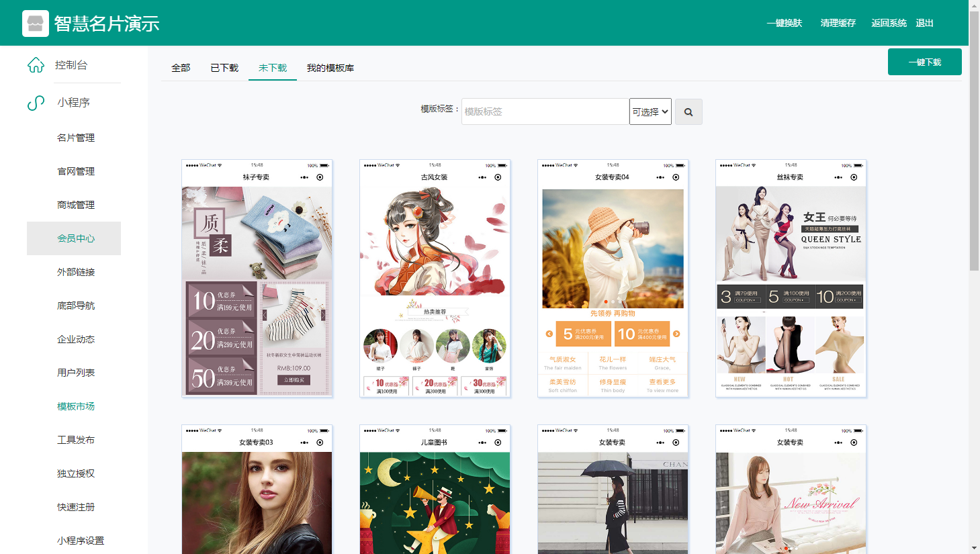Open 外部链接 in the sidebar
The width and height of the screenshot is (980, 554).
[x=76, y=272]
